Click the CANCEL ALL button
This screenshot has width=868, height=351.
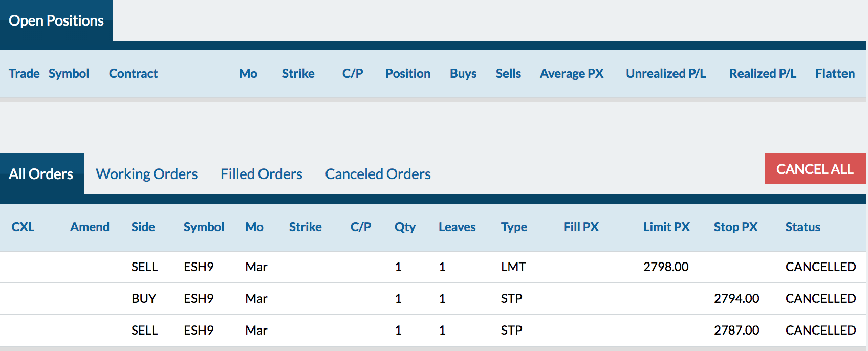pos(815,169)
